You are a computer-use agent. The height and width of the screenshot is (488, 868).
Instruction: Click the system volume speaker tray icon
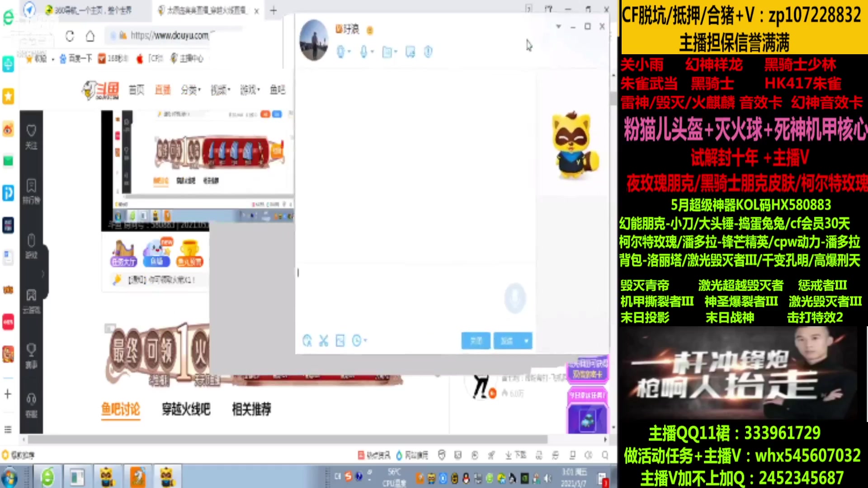coord(548,478)
